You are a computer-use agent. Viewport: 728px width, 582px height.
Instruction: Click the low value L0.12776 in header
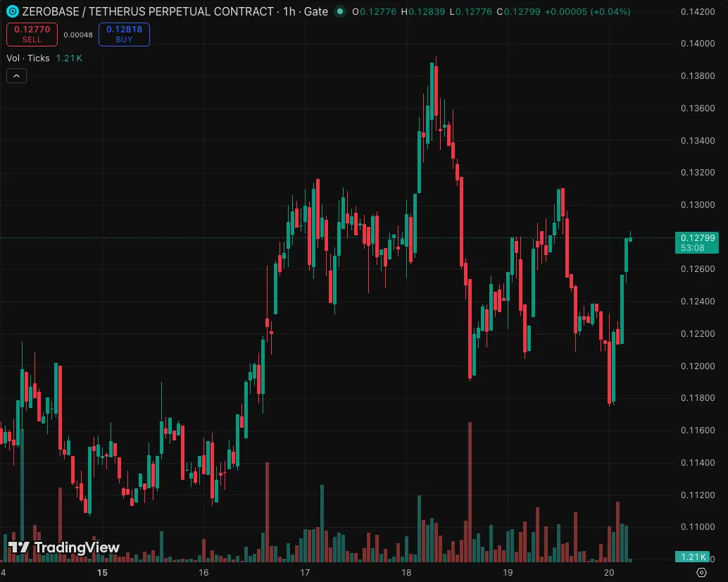pos(471,11)
